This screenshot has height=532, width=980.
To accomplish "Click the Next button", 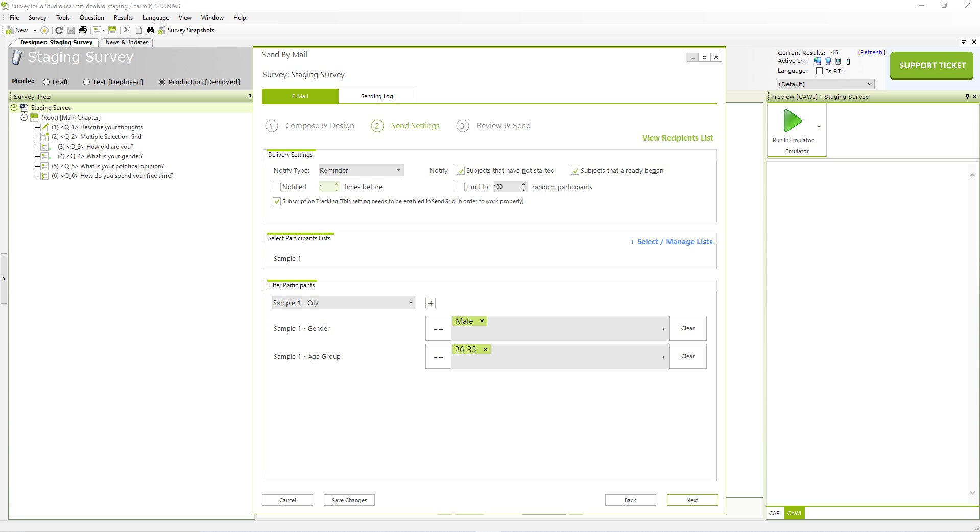I will (x=692, y=500).
